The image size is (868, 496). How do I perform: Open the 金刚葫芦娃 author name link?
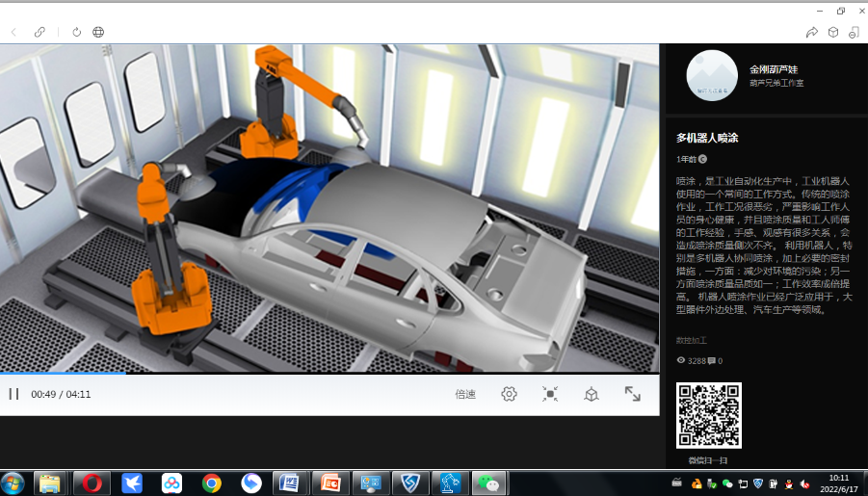click(x=774, y=69)
